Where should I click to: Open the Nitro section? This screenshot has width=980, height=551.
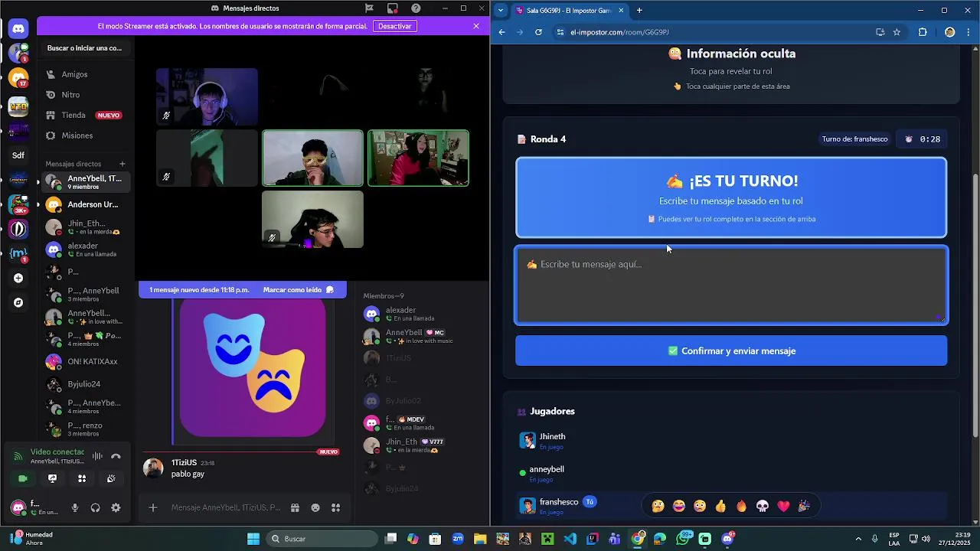(x=85, y=95)
